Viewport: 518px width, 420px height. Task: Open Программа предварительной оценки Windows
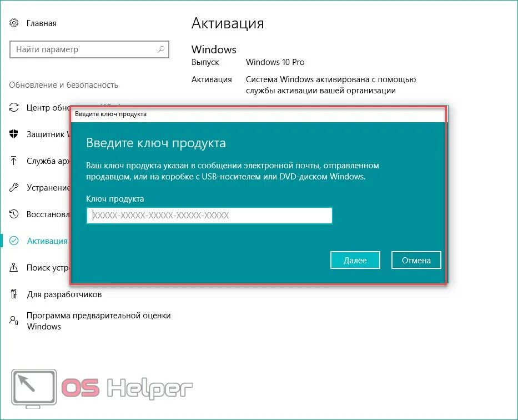tap(98, 321)
